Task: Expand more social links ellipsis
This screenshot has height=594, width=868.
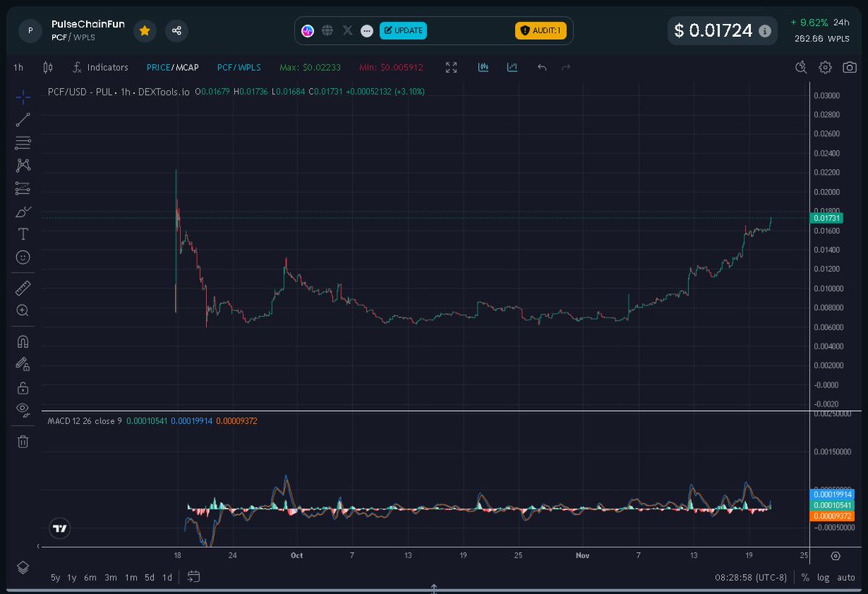Action: click(x=367, y=30)
